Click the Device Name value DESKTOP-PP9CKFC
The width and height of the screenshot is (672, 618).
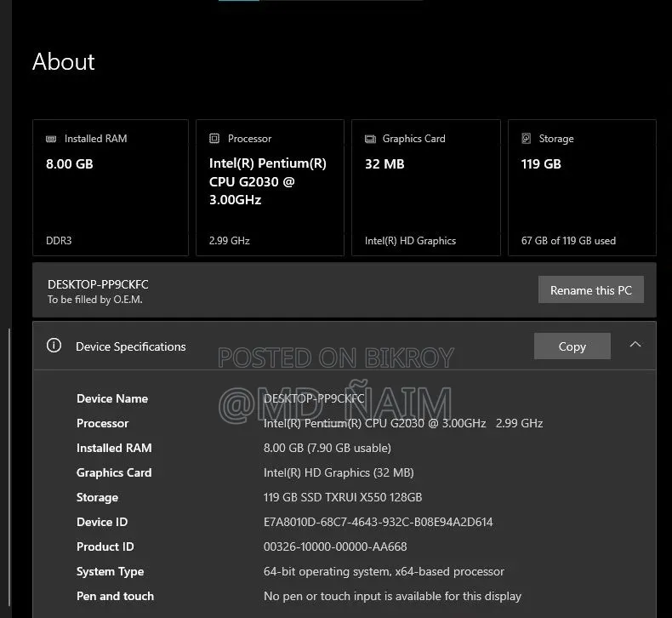click(314, 398)
